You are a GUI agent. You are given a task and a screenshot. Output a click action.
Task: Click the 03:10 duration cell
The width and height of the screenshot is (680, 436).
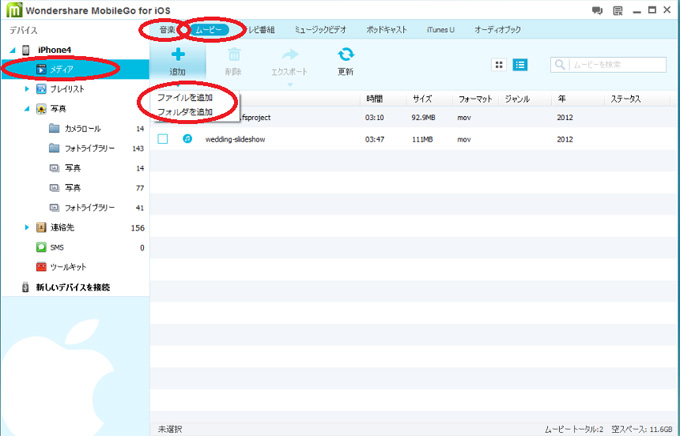[374, 118]
